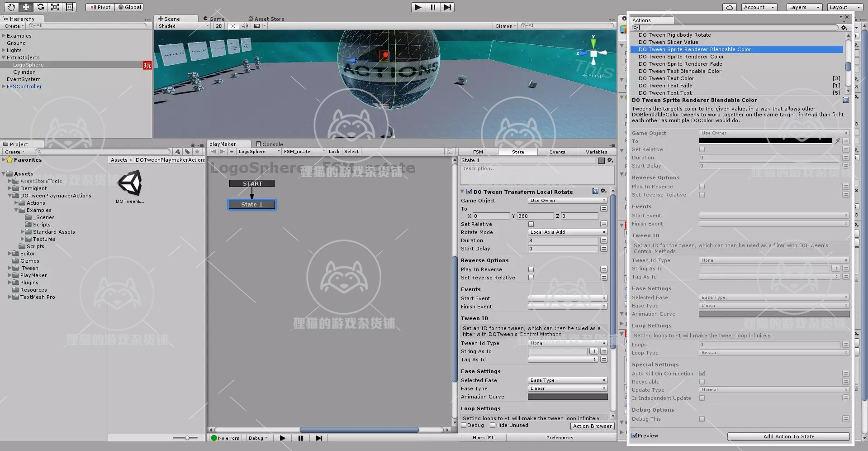This screenshot has width=868, height=451.
Task: Toggle Preview checkbox in Actions browser
Action: pos(635,436)
